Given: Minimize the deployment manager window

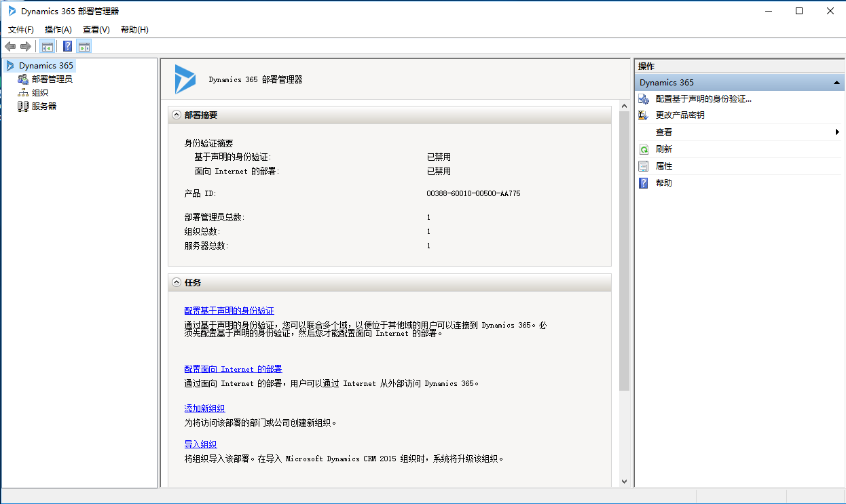Looking at the screenshot, I should (x=769, y=11).
